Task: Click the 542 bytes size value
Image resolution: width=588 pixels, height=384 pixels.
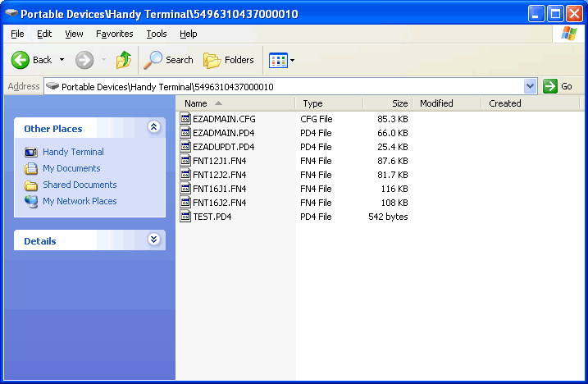Action: [x=388, y=217]
